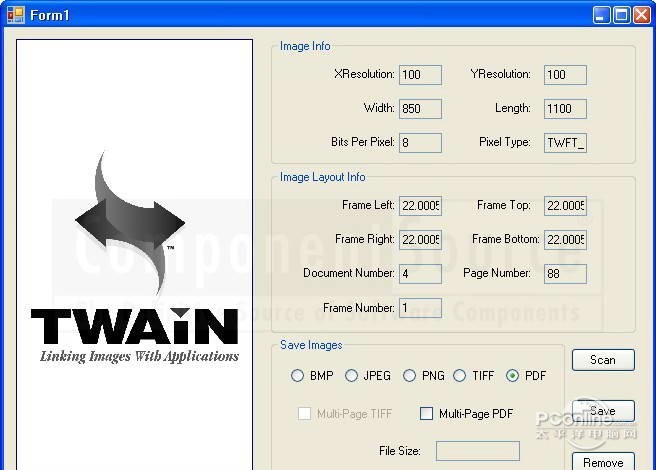Viewport: 656px width, 470px height.
Task: Click the Image Info group label
Action: point(305,46)
